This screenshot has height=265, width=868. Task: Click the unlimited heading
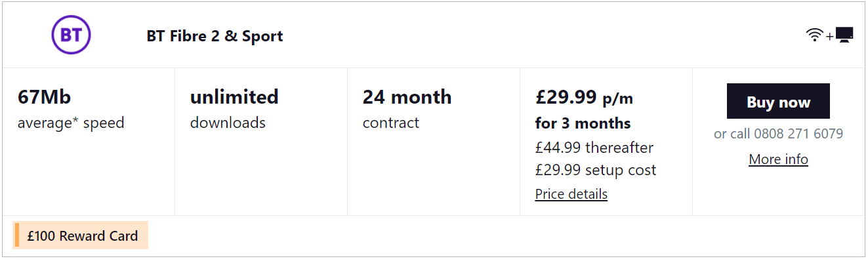(234, 97)
